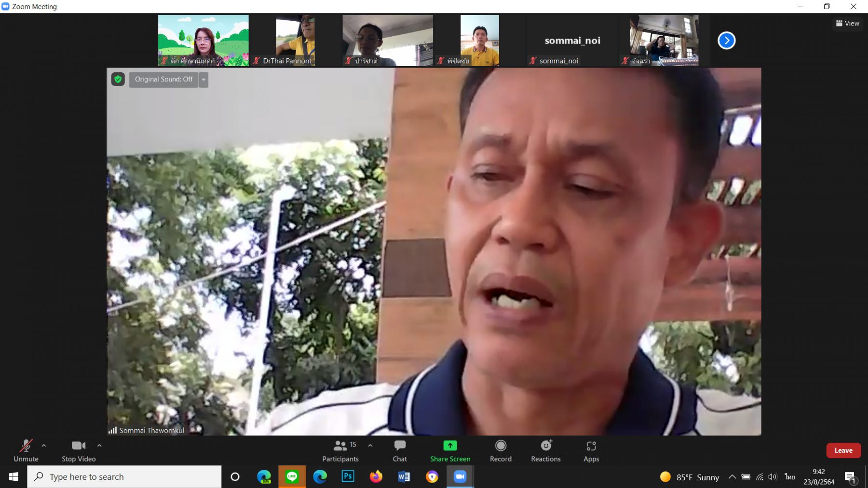Viewport: 868px width, 488px height.
Task: Open Photoshop from the taskbar
Action: pyautogui.click(x=348, y=476)
